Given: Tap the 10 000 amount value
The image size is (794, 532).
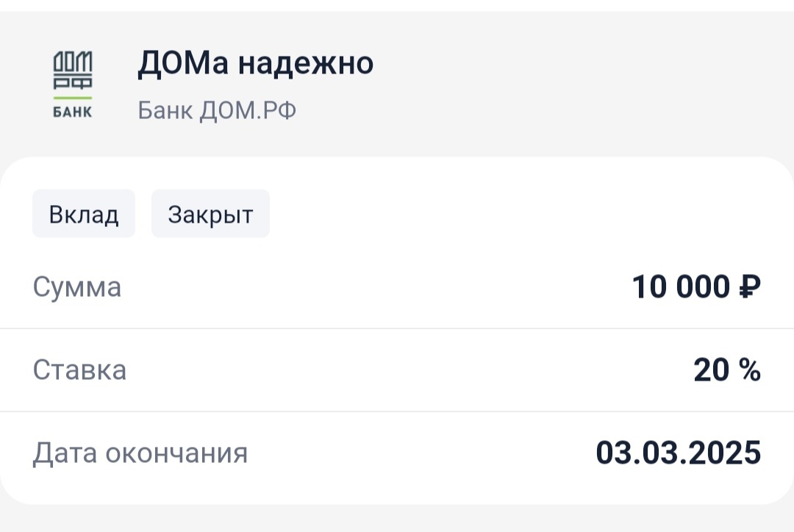Looking at the screenshot, I should coord(680,287).
